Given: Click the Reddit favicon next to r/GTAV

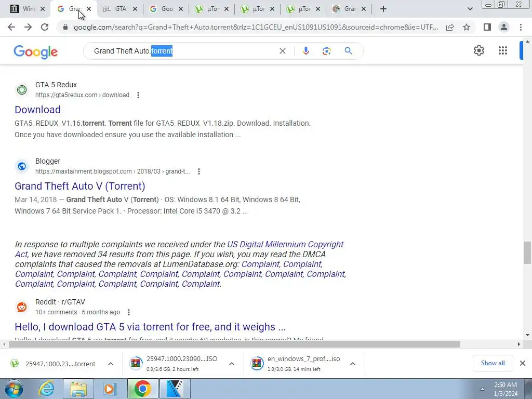Looking at the screenshot, I should point(22,307).
